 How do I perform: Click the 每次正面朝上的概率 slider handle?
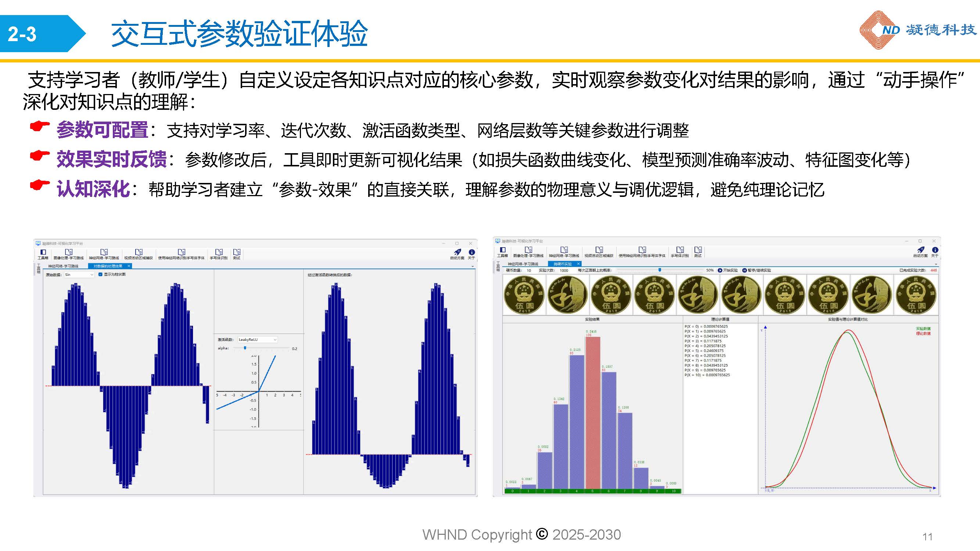click(x=660, y=270)
